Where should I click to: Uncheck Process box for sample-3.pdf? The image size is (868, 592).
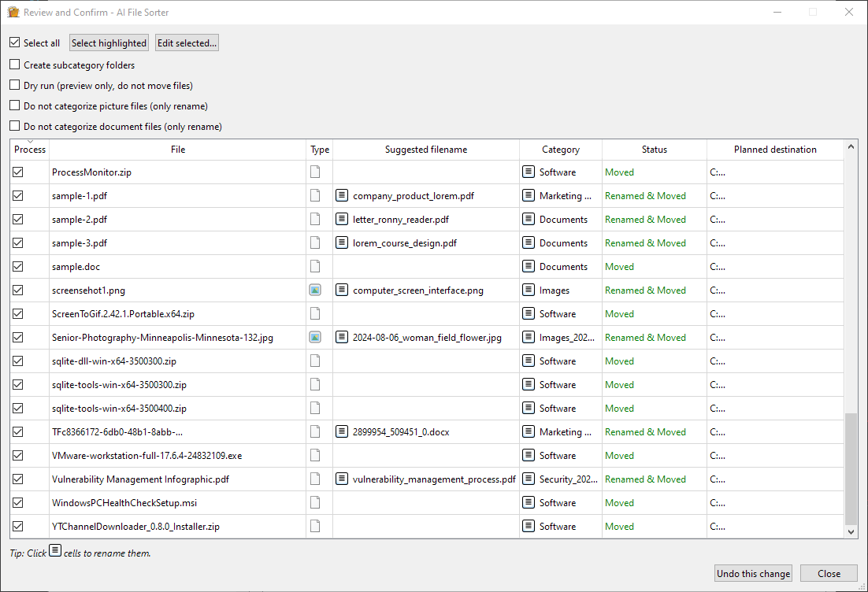18,243
